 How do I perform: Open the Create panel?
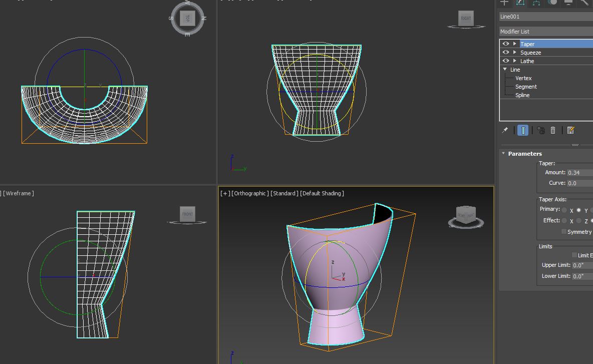point(504,3)
